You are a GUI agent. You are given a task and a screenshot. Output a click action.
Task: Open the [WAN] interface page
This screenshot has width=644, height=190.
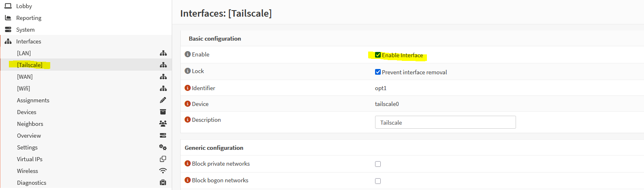point(25,77)
